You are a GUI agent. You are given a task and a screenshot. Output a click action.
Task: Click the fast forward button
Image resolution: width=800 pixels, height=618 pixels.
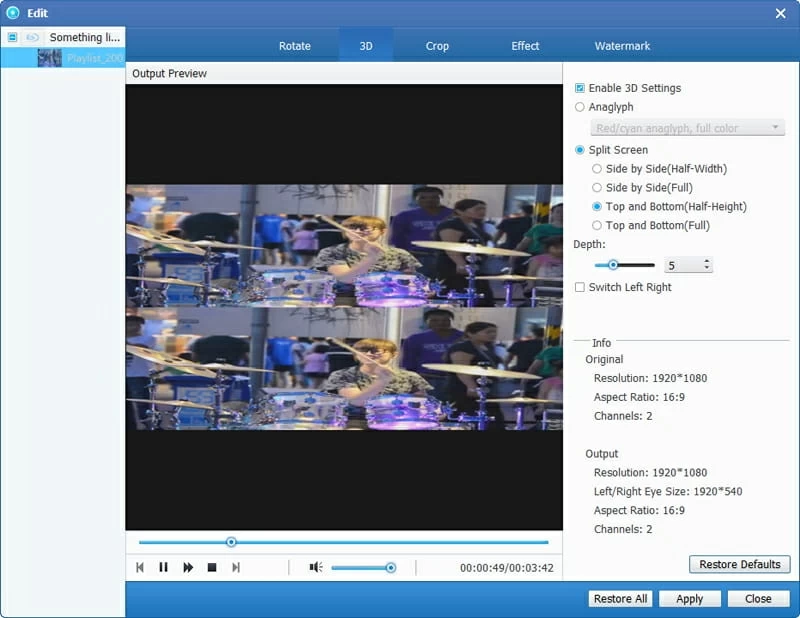[x=188, y=567]
